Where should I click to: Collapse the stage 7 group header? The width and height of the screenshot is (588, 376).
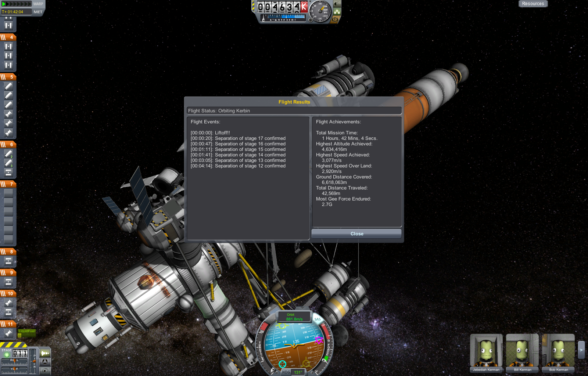(8, 184)
